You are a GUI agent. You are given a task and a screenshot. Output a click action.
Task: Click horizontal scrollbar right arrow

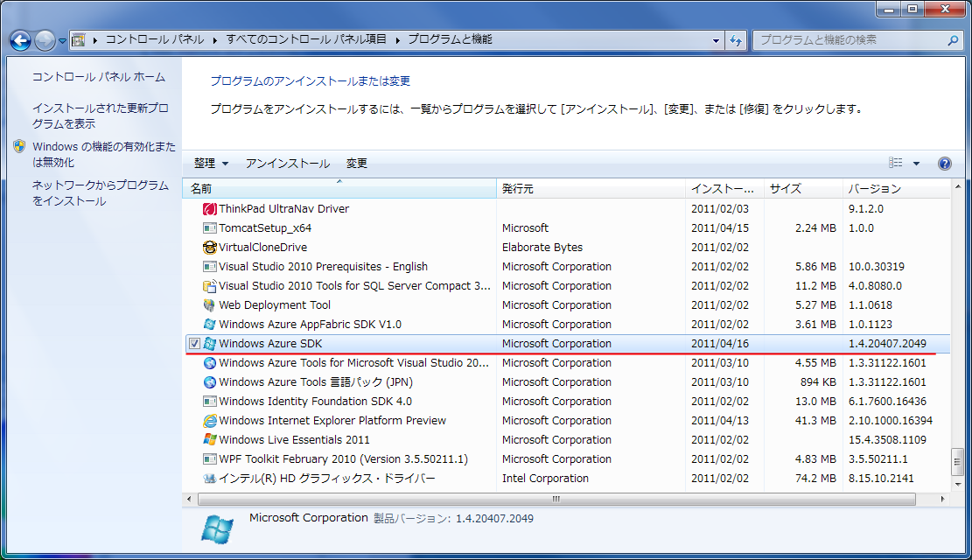[x=943, y=500]
